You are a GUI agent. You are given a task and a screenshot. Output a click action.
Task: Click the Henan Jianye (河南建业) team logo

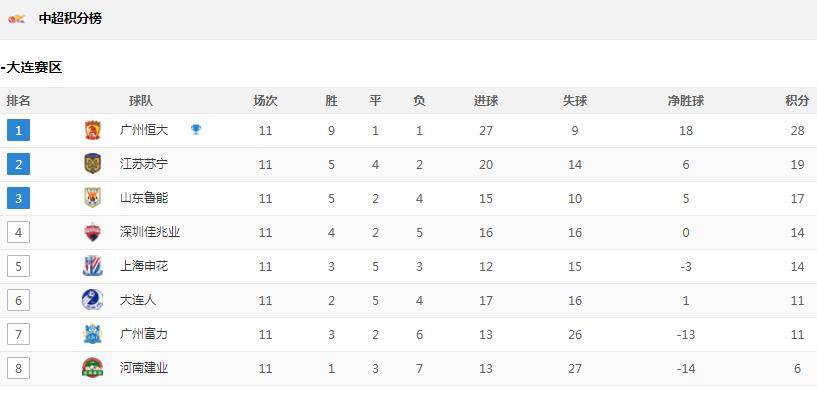(92, 368)
